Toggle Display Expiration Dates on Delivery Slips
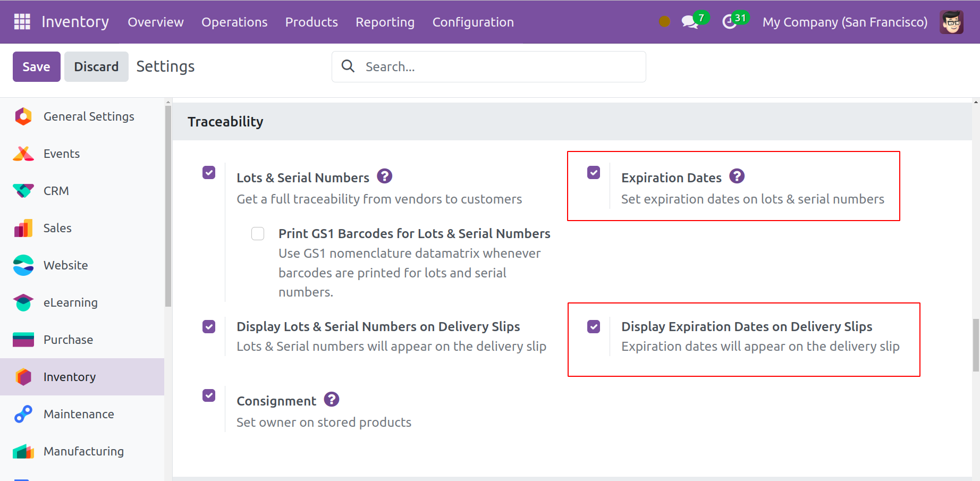The image size is (980, 481). tap(594, 326)
